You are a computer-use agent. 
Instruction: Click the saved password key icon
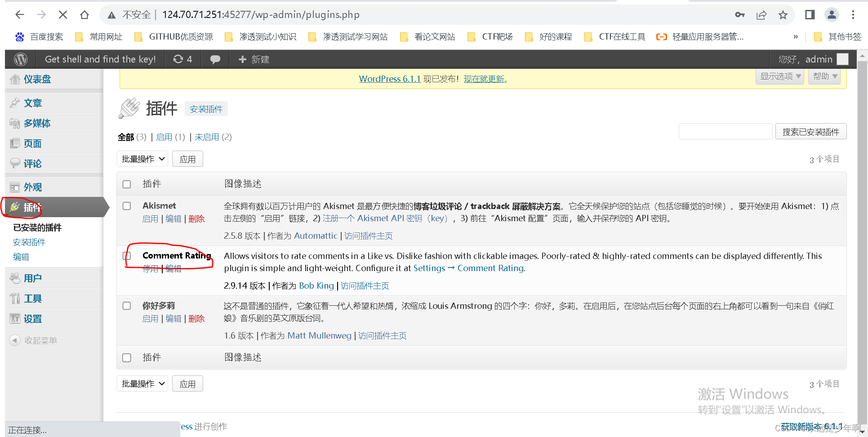740,15
